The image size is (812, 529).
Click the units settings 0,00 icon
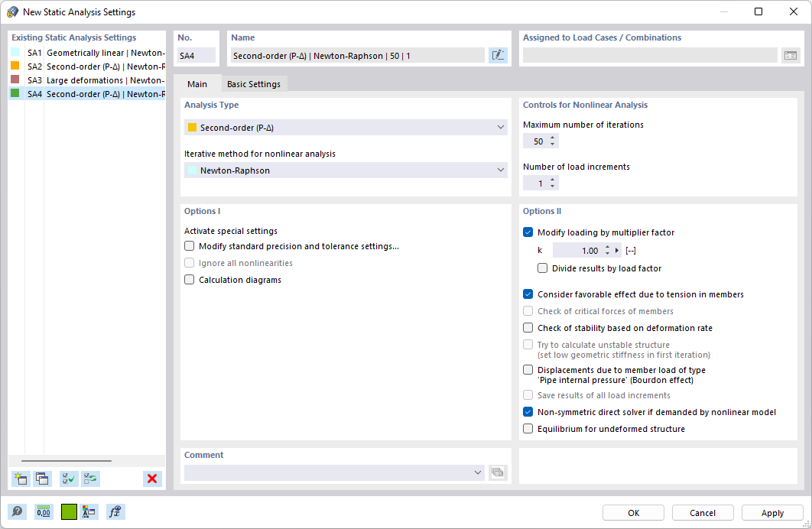point(44,511)
